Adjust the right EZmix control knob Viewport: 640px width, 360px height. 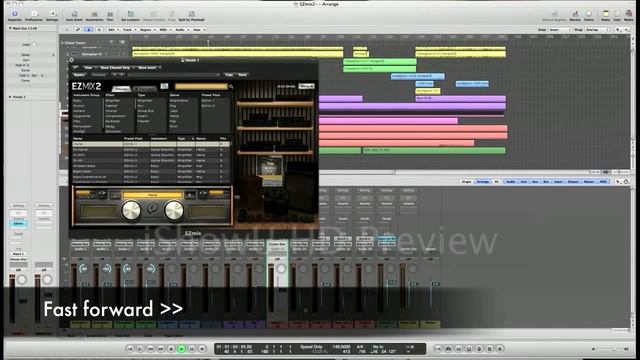point(174,210)
